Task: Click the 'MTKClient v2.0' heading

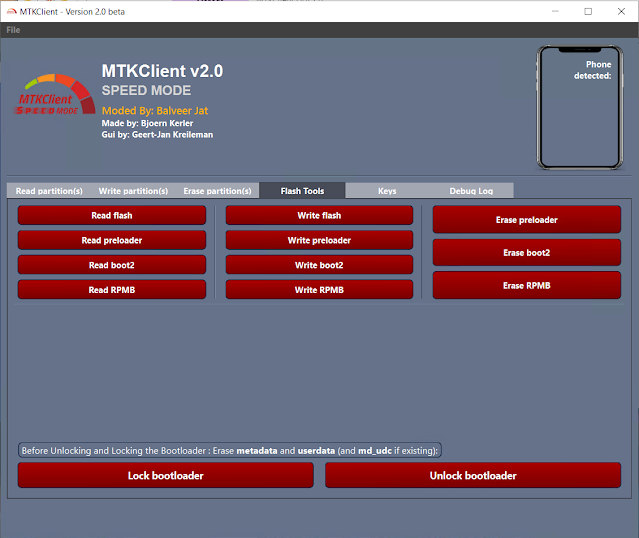Action: click(x=162, y=71)
